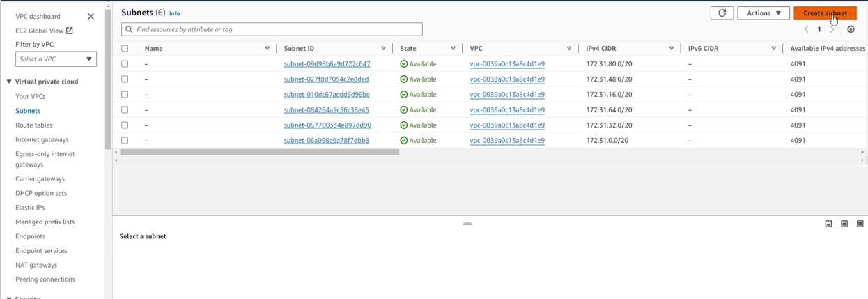This screenshot has width=868, height=299.
Task: Select Subnets in sidebar navigation
Action: tap(28, 111)
